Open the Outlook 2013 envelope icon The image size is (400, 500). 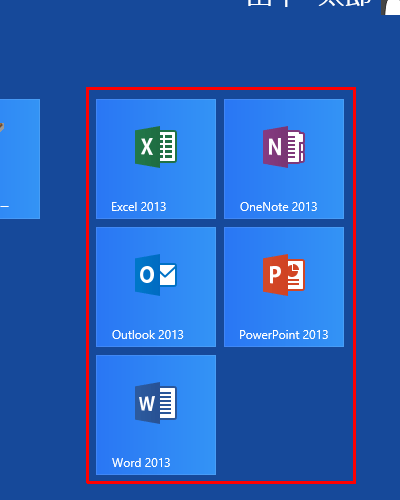pyautogui.click(x=156, y=275)
